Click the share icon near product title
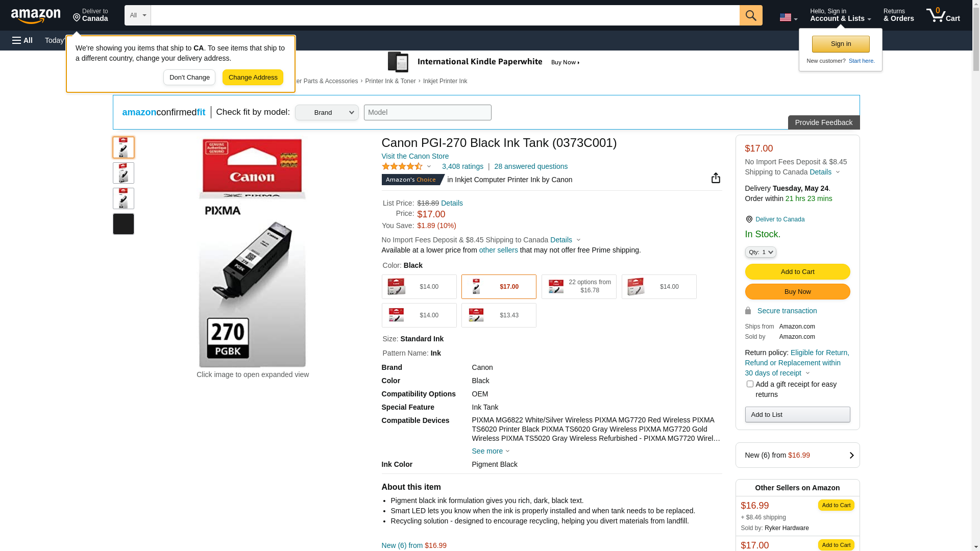The width and height of the screenshot is (980, 551). [716, 178]
